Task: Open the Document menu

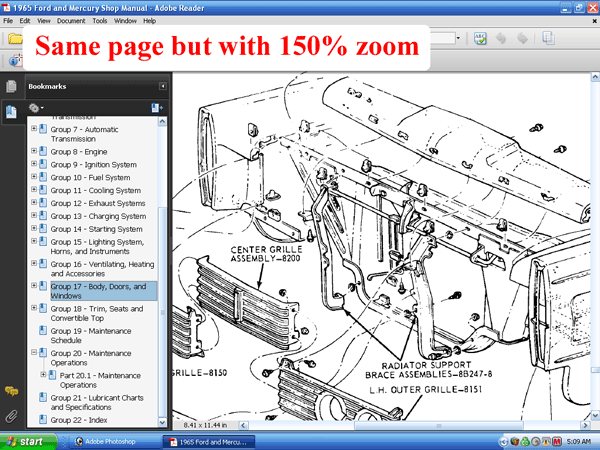Action: (x=71, y=21)
